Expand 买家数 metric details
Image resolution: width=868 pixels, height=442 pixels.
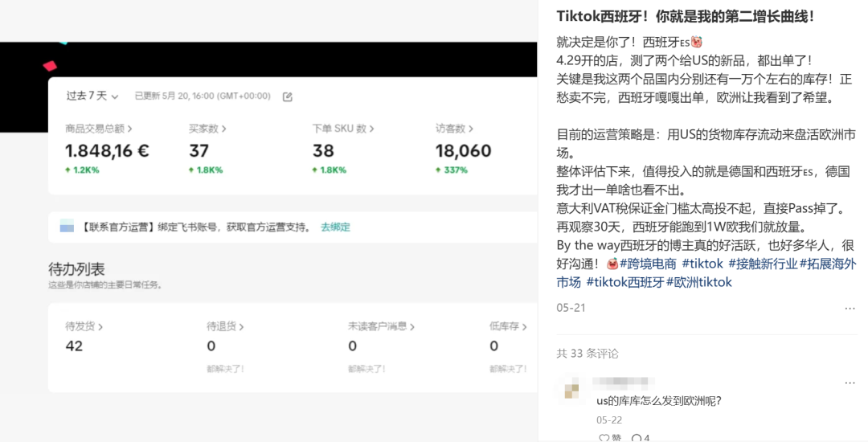(x=207, y=129)
